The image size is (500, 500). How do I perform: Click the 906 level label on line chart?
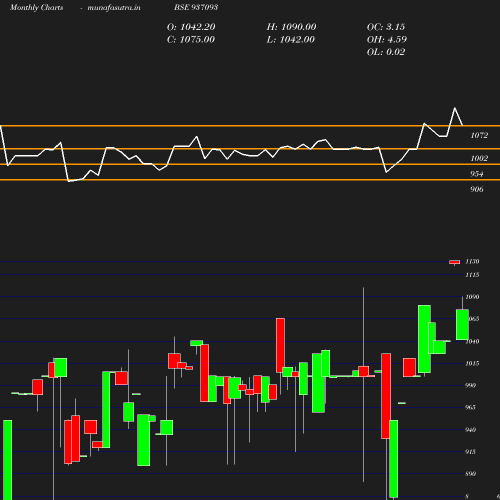[x=477, y=189]
